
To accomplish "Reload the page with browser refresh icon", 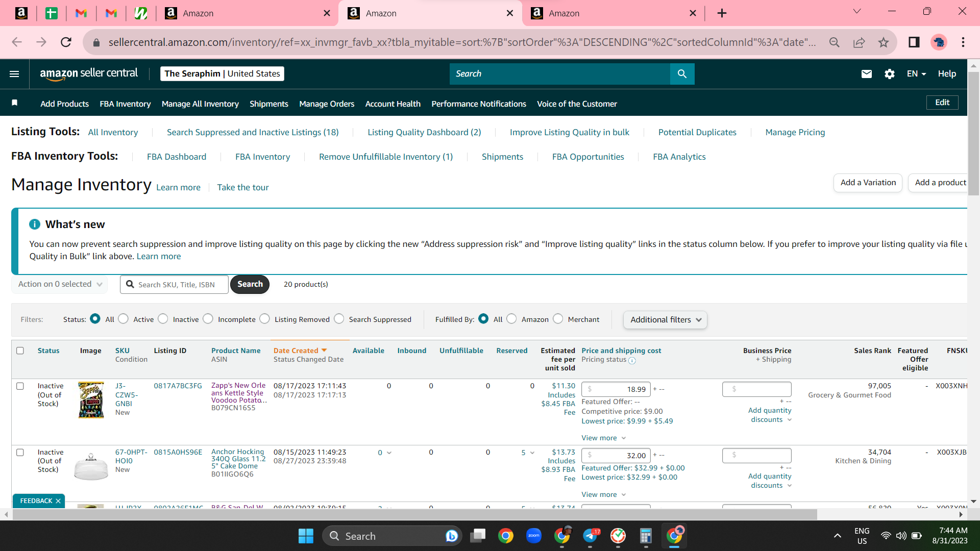I will (x=66, y=42).
